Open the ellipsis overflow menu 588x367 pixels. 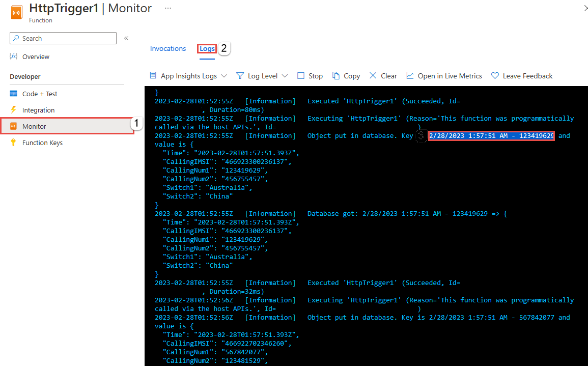click(167, 7)
